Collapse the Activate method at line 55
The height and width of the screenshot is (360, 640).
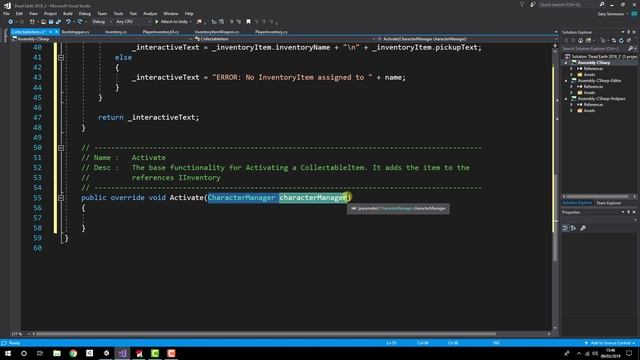coord(61,198)
